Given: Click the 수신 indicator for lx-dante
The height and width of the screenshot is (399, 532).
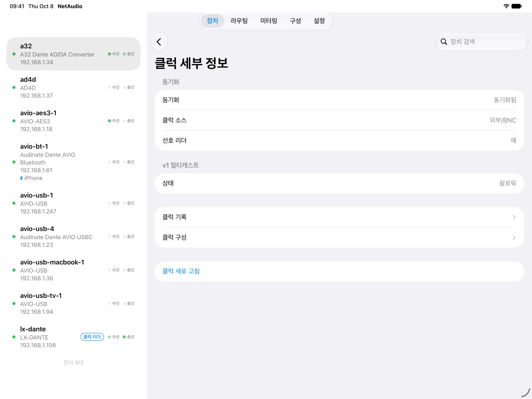Looking at the screenshot, I should [114, 337].
